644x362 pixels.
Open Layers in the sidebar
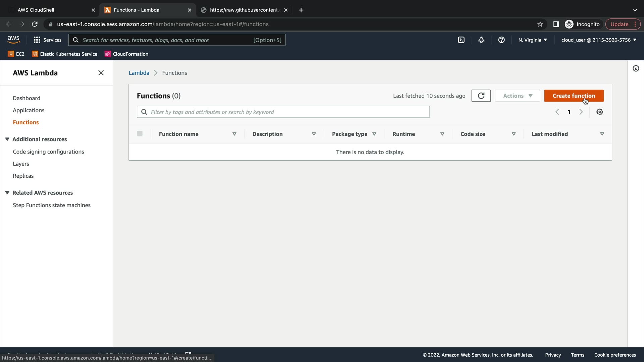[21, 164]
